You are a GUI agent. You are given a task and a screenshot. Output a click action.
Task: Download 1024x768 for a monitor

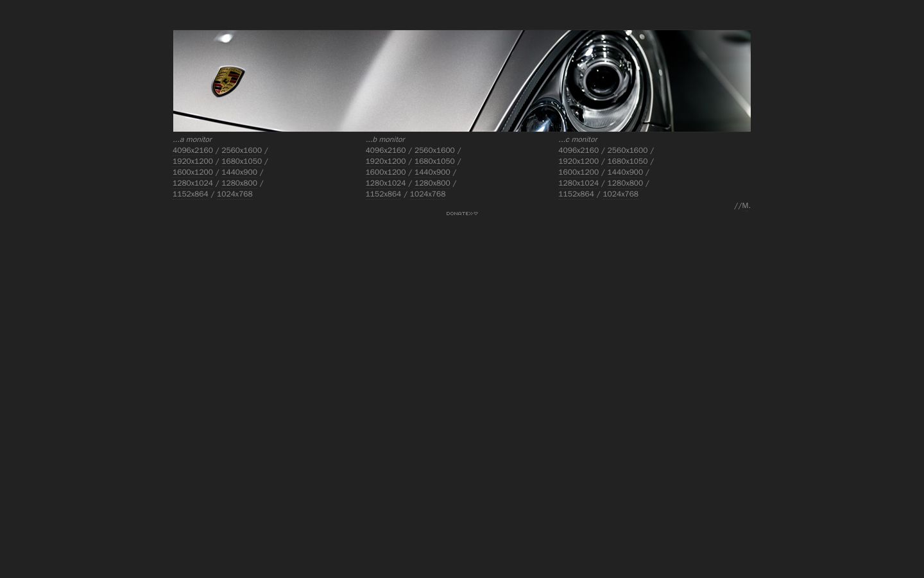coord(235,194)
